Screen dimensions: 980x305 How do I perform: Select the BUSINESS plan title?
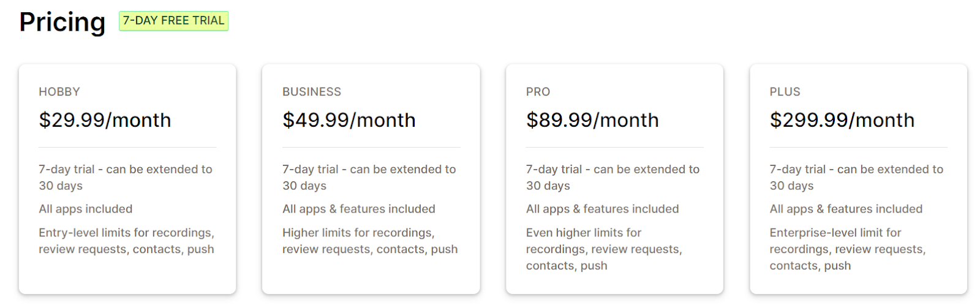point(311,92)
